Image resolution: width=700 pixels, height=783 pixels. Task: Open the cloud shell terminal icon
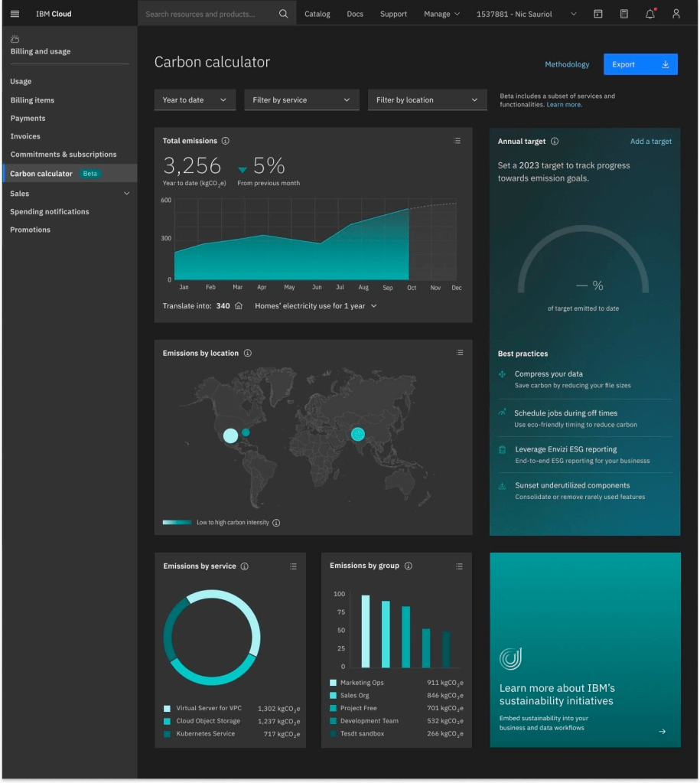click(598, 14)
